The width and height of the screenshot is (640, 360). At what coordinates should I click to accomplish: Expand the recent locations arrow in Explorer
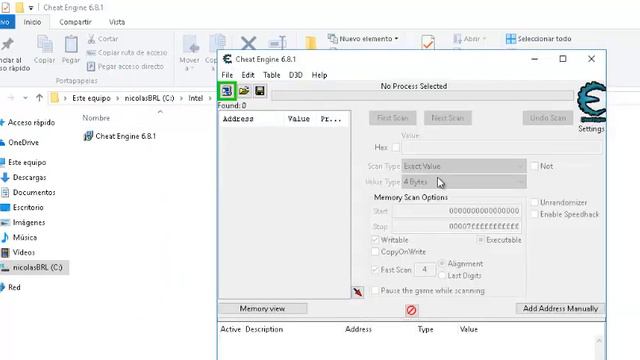25,98
